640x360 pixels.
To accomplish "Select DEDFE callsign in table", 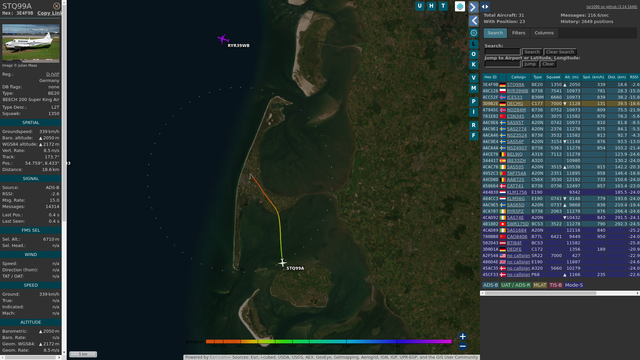I will (x=514, y=249).
